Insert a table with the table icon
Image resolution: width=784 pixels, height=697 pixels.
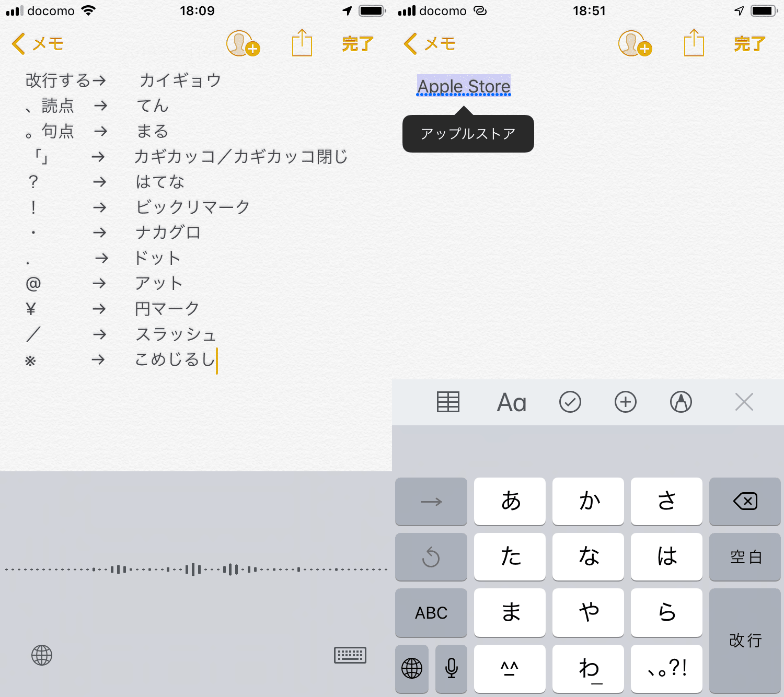point(448,402)
